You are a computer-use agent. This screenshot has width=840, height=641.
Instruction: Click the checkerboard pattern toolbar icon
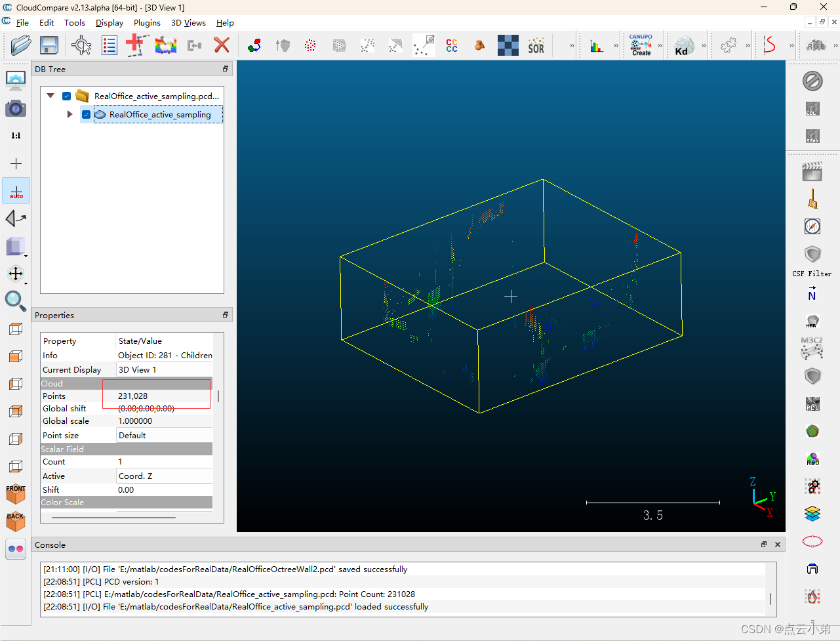pyautogui.click(x=508, y=45)
